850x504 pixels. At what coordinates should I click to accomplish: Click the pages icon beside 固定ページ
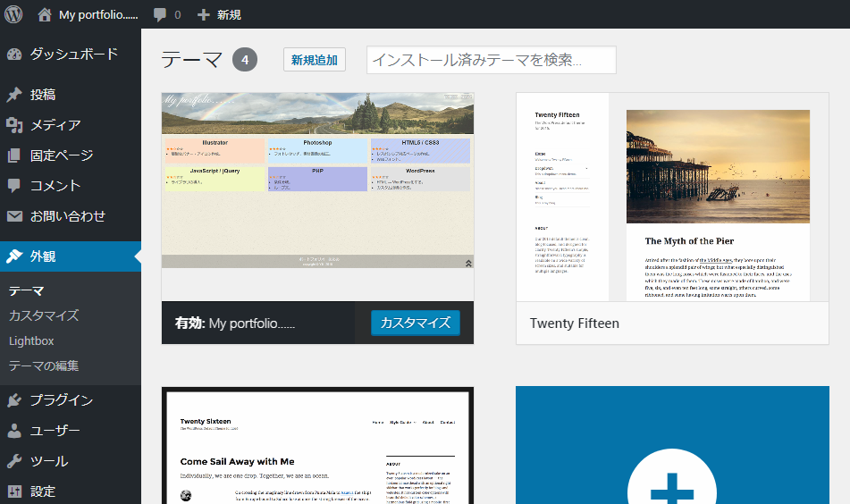[14, 155]
